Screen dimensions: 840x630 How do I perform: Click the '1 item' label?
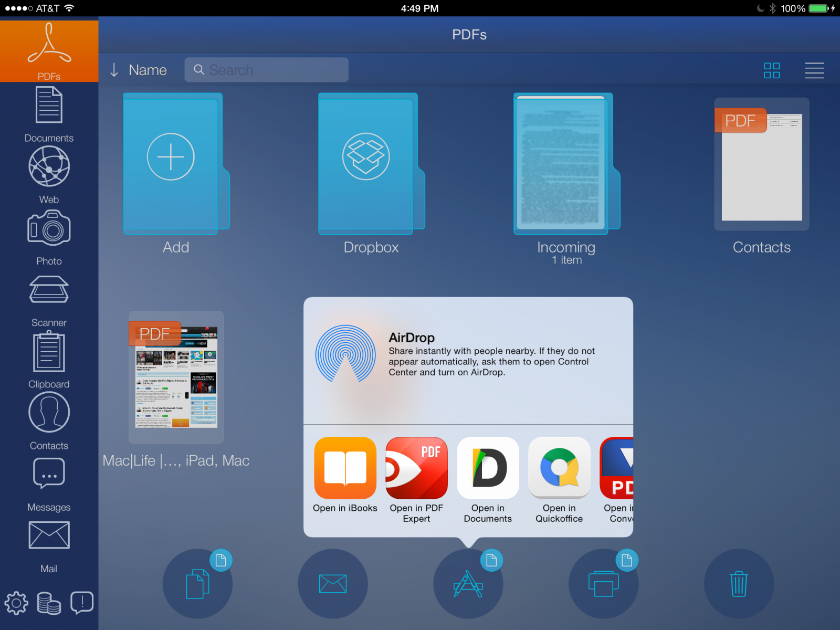[567, 260]
